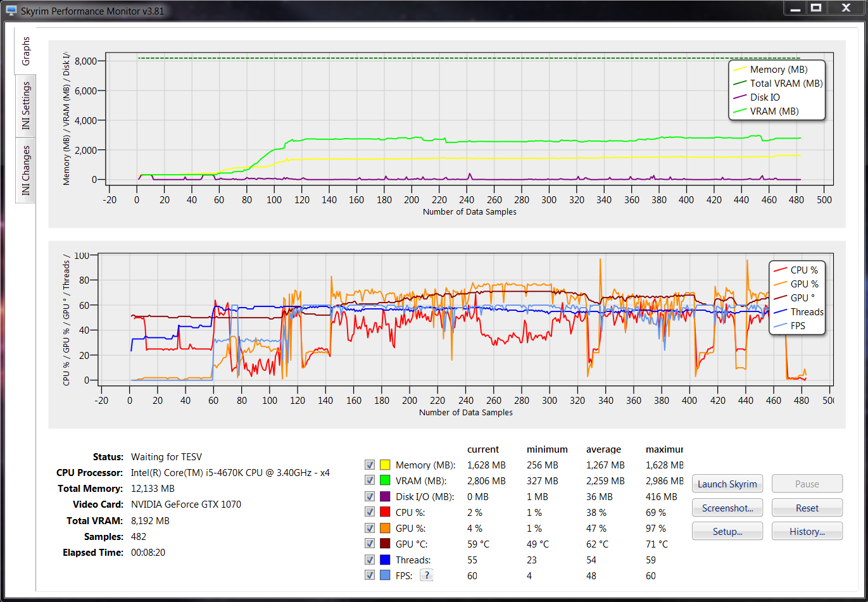Disable the Disk I/O (MB) checkbox
The width and height of the screenshot is (868, 602).
(x=370, y=497)
